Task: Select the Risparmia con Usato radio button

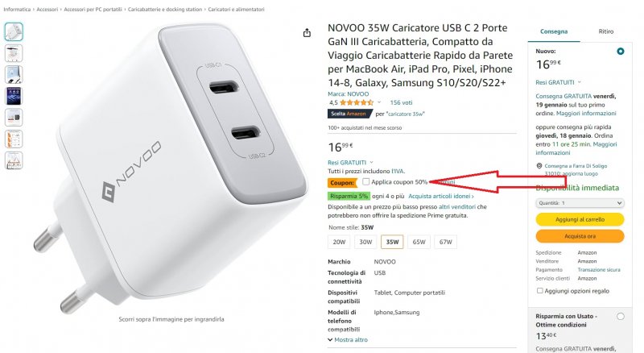Action: pyautogui.click(x=620, y=317)
